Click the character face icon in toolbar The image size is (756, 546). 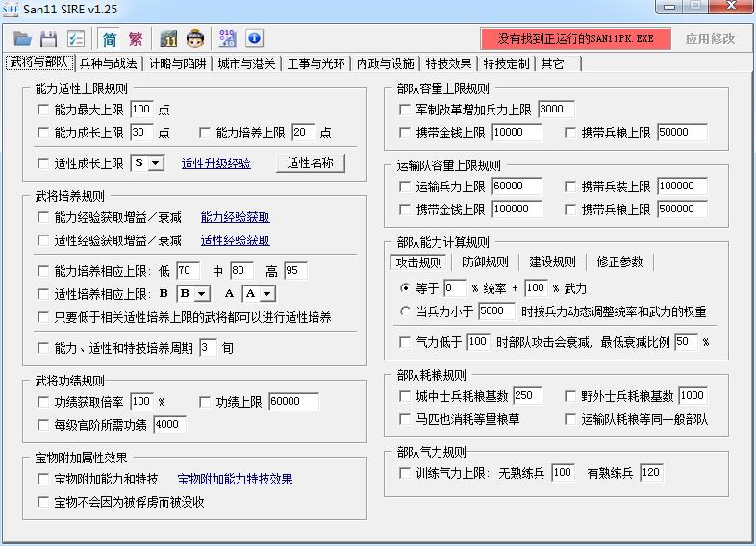[196, 39]
